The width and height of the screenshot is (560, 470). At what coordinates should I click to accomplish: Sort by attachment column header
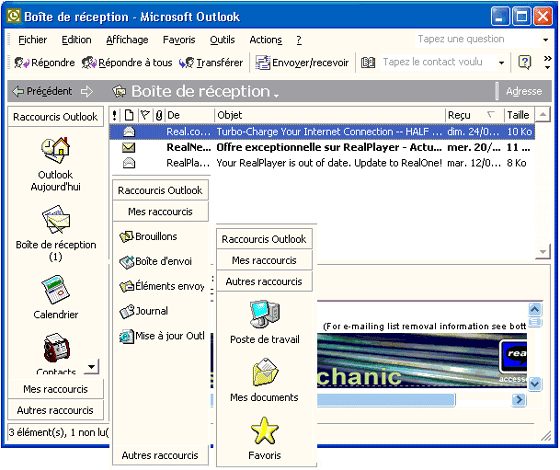159,115
